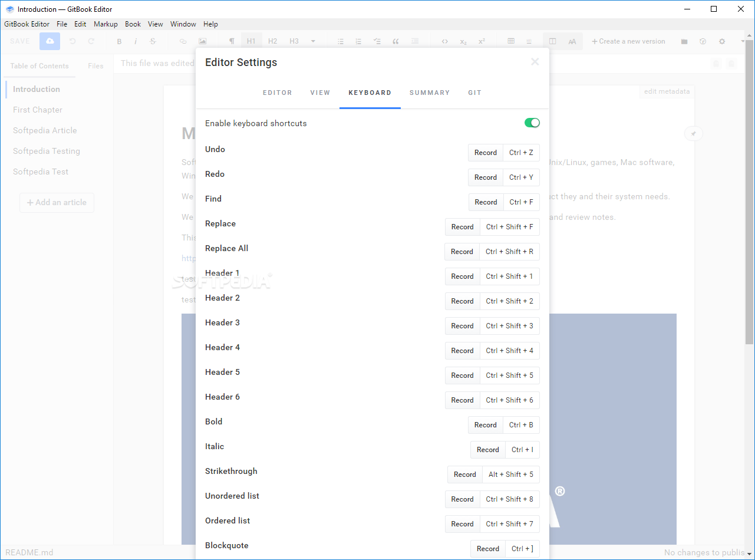
Task: Click Create a new version
Action: [628, 41]
